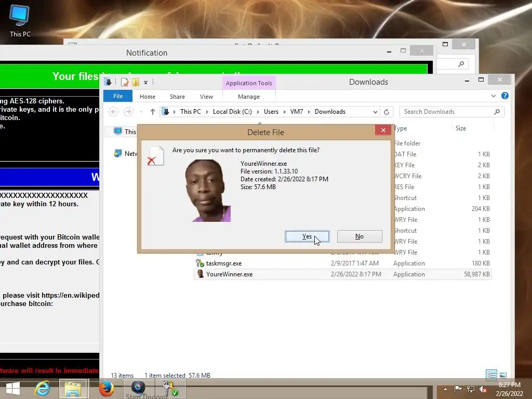This screenshot has width=532, height=399.
Task: Open the key decryptor taskbar icon
Action: click(x=170, y=389)
